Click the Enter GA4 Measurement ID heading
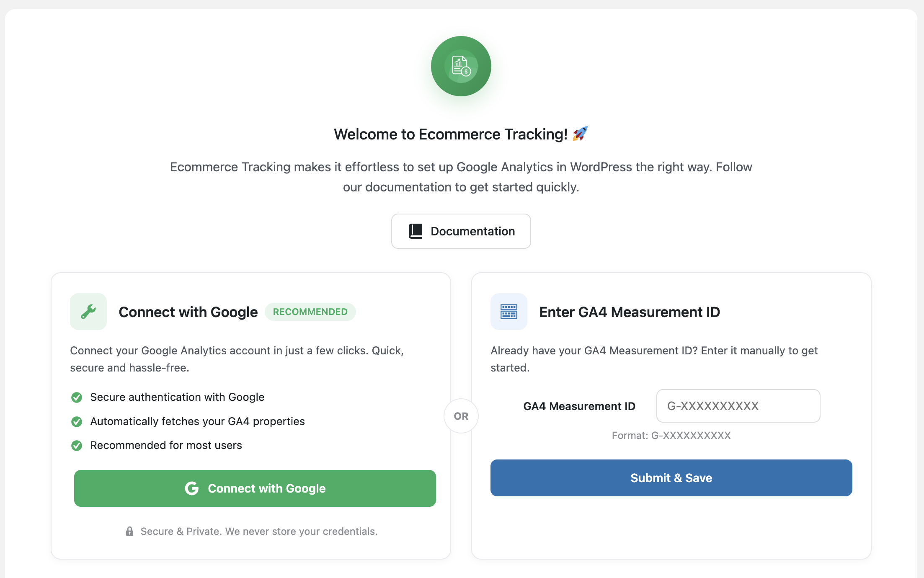 tap(630, 312)
